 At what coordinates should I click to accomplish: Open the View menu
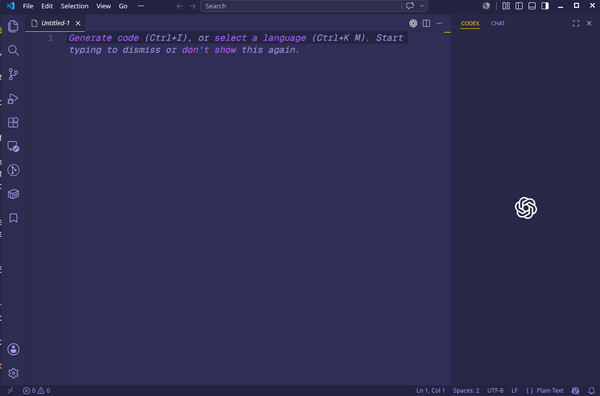(103, 6)
